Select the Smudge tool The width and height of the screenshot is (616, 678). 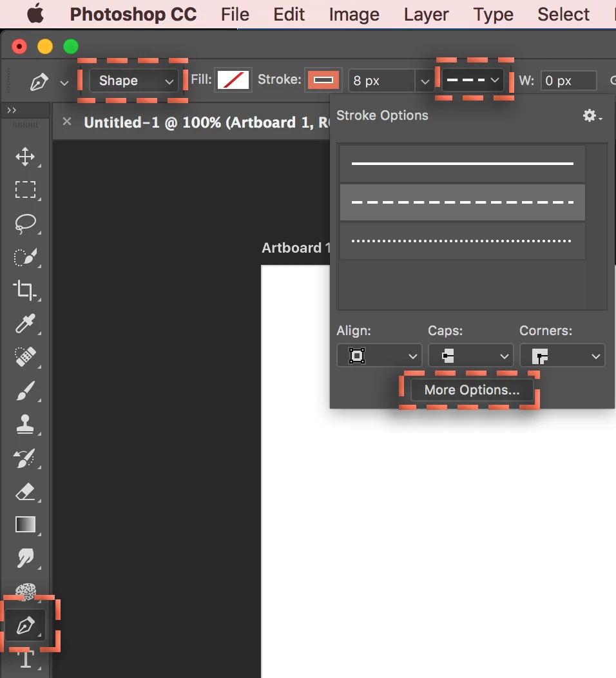point(25,557)
